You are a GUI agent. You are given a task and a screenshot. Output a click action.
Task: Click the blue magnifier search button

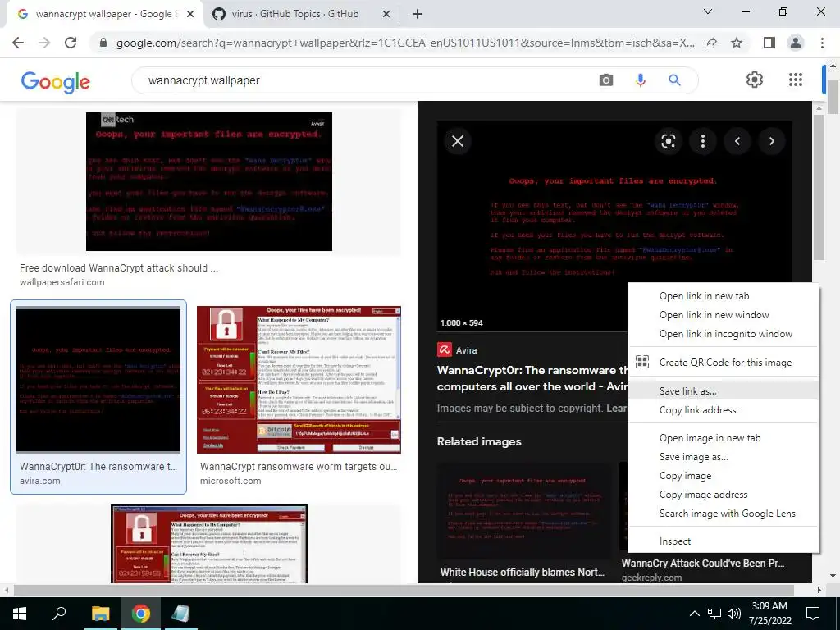(674, 80)
